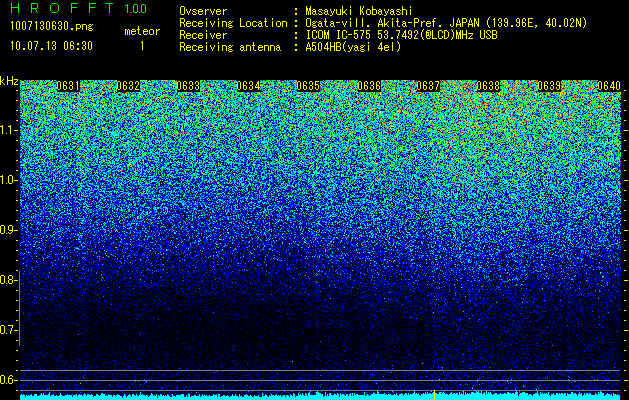629x400 pixels.
Task: Click the meteor count value 1
Action: [142, 46]
